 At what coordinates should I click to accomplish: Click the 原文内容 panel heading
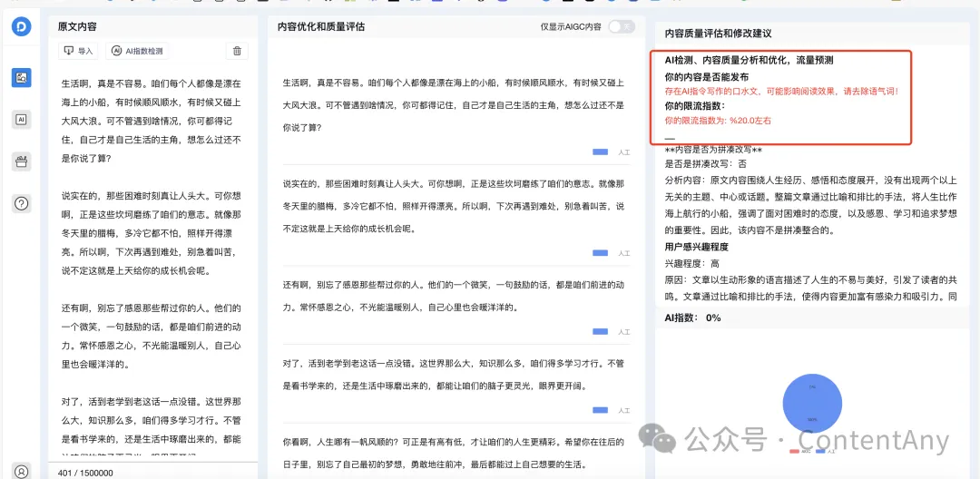coord(77,27)
